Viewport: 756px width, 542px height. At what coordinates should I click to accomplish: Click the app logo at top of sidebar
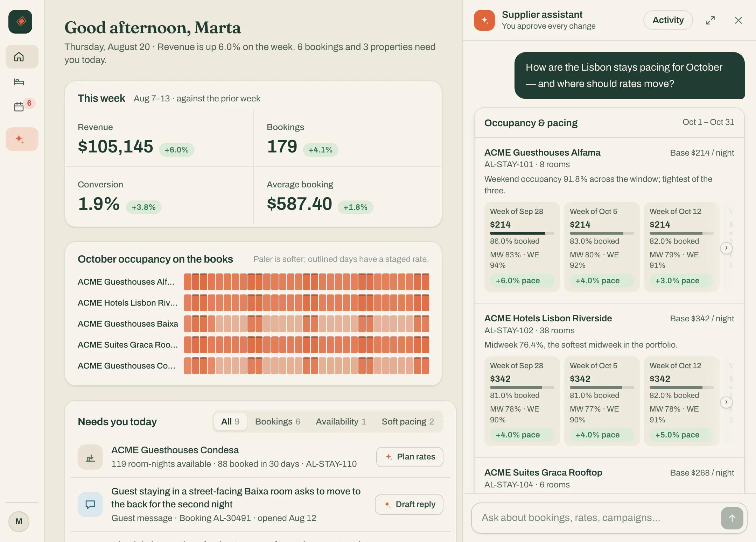coord(20,22)
